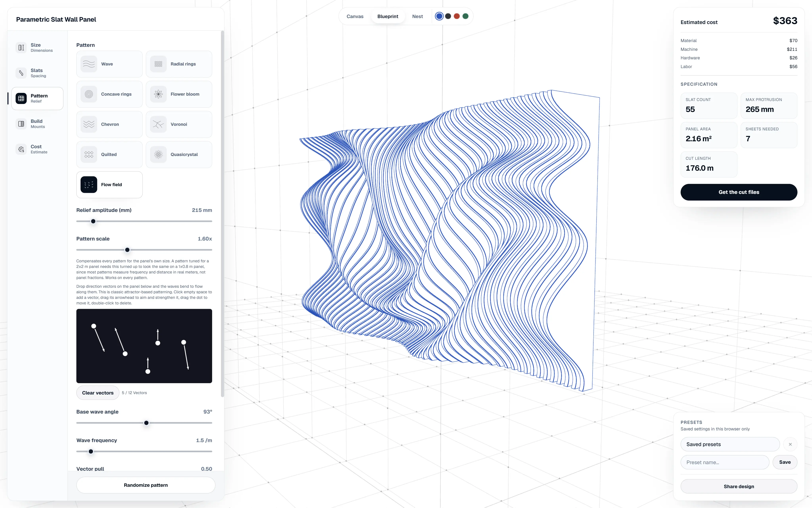Choose the Flow field pattern icon
812x508 pixels.
click(x=89, y=185)
